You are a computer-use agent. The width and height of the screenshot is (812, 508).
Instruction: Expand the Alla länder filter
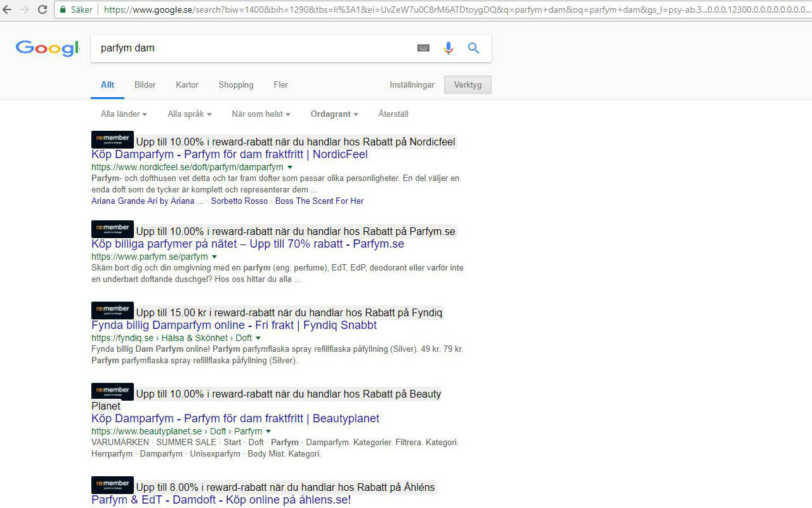click(124, 114)
